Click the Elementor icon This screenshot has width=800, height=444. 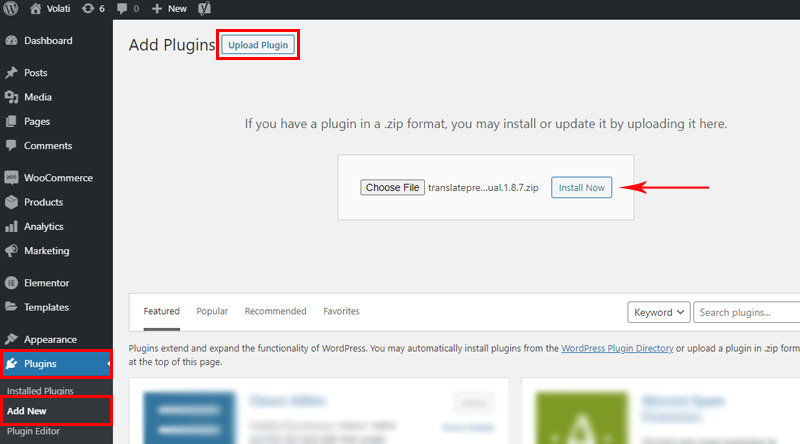(11, 283)
